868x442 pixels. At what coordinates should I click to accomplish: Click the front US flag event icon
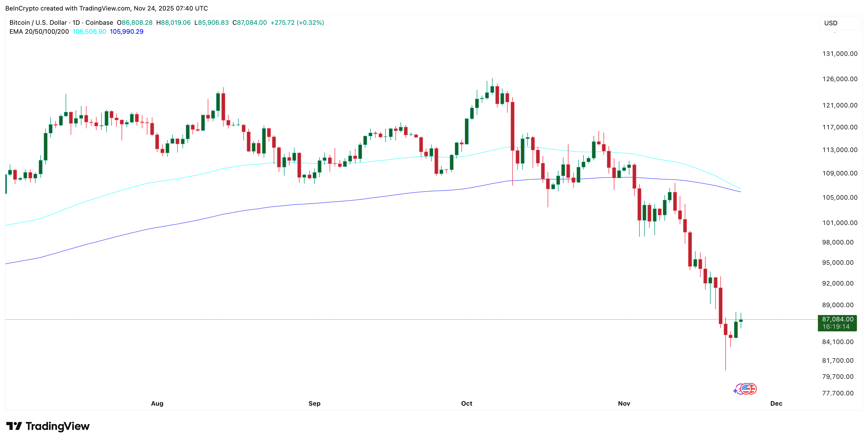point(746,389)
